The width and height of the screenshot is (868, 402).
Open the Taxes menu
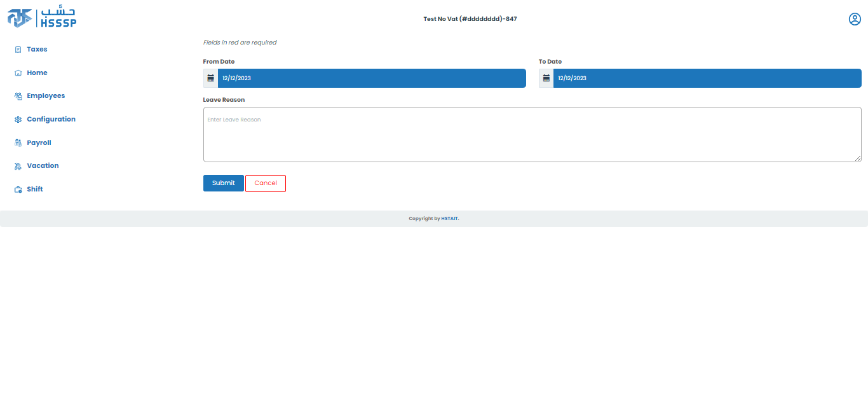37,49
